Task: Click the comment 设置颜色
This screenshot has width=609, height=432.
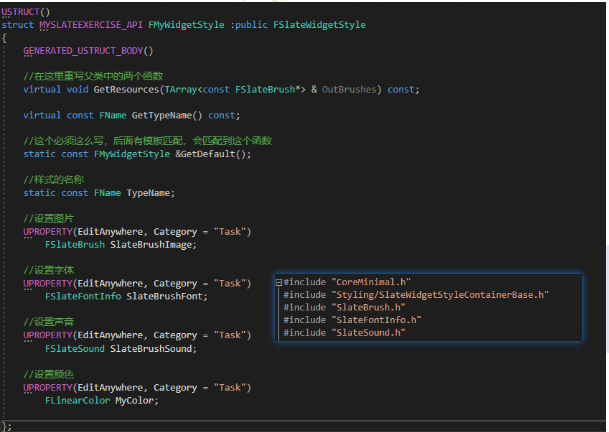Action: click(x=49, y=375)
